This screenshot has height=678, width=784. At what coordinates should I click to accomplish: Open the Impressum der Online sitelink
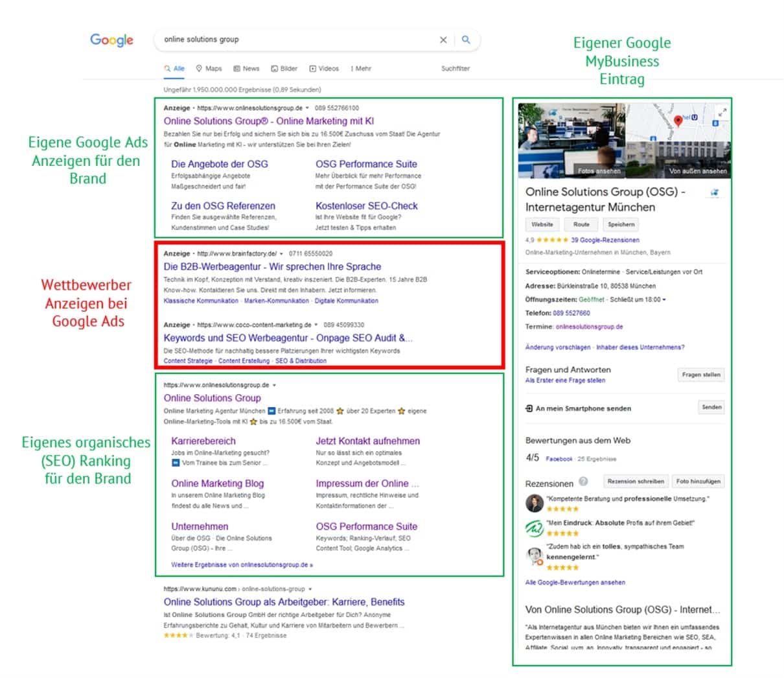pyautogui.click(x=367, y=484)
